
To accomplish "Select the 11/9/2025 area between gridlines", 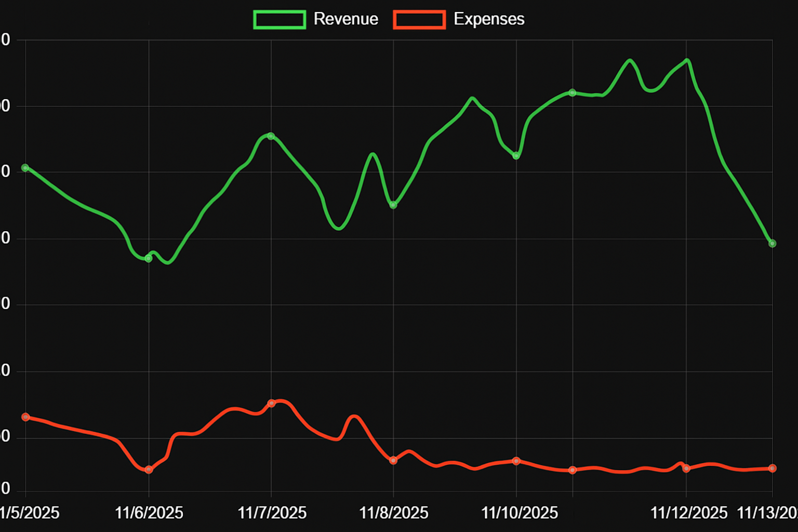I will tap(455, 260).
